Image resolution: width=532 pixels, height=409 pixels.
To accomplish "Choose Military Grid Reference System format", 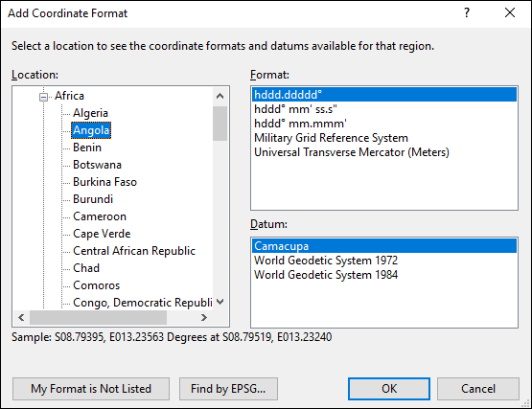I will (x=384, y=138).
